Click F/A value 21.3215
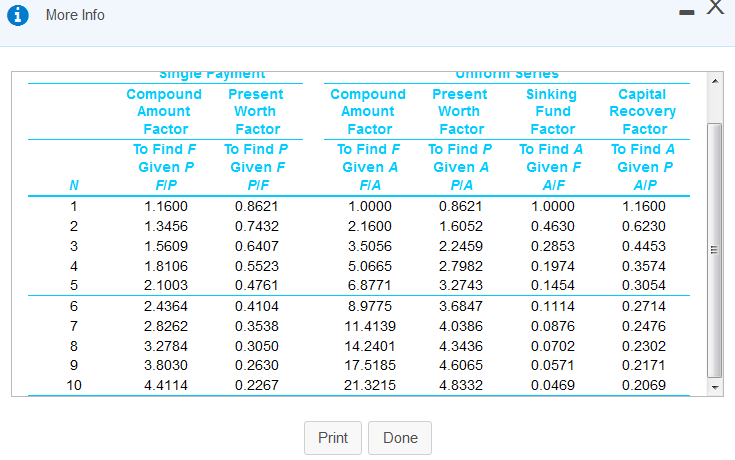Screen dimensions: 735x460 (370, 385)
